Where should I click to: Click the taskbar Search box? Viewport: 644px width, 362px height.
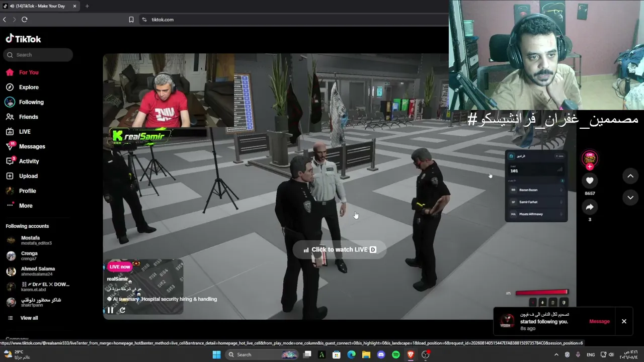[x=262, y=354]
